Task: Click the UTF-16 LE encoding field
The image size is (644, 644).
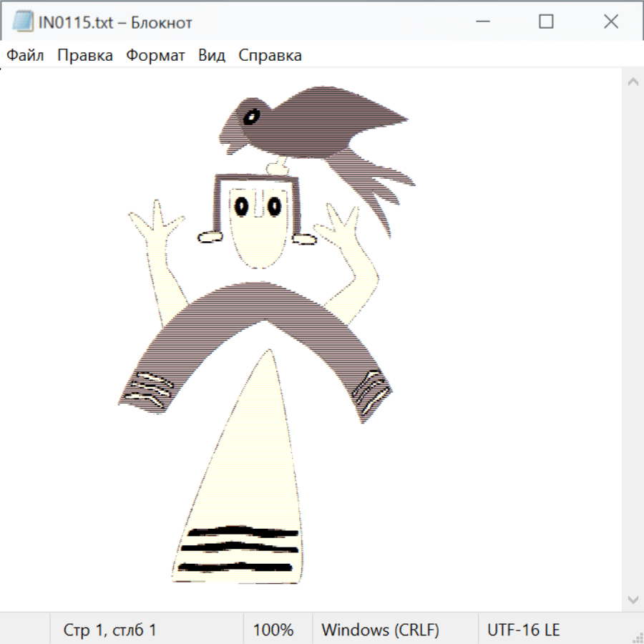Action: pos(523,630)
